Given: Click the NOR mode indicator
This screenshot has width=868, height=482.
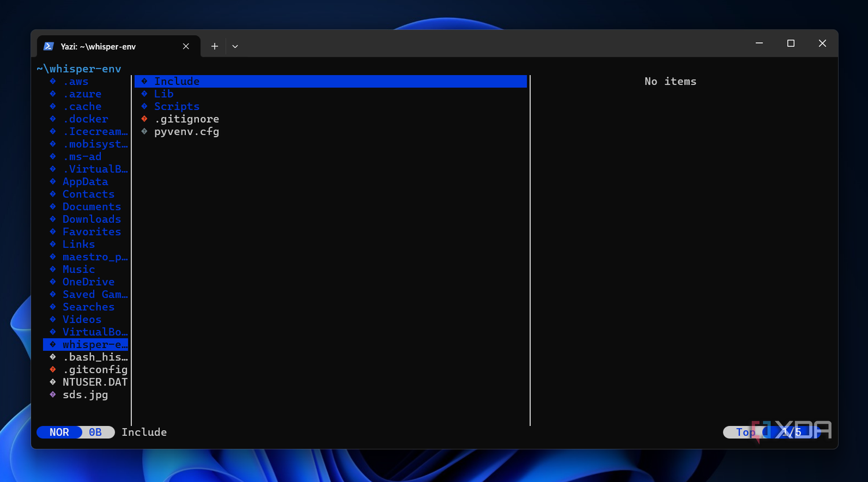Looking at the screenshot, I should pos(59,432).
